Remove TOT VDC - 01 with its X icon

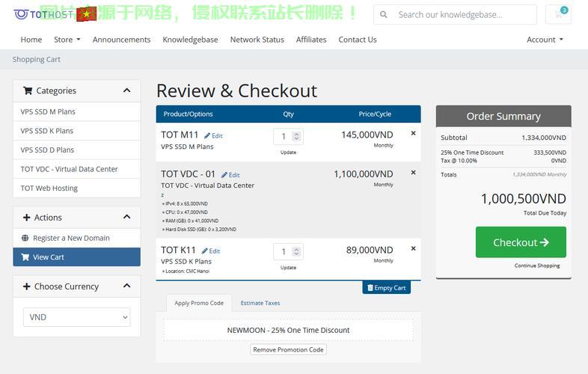(413, 172)
